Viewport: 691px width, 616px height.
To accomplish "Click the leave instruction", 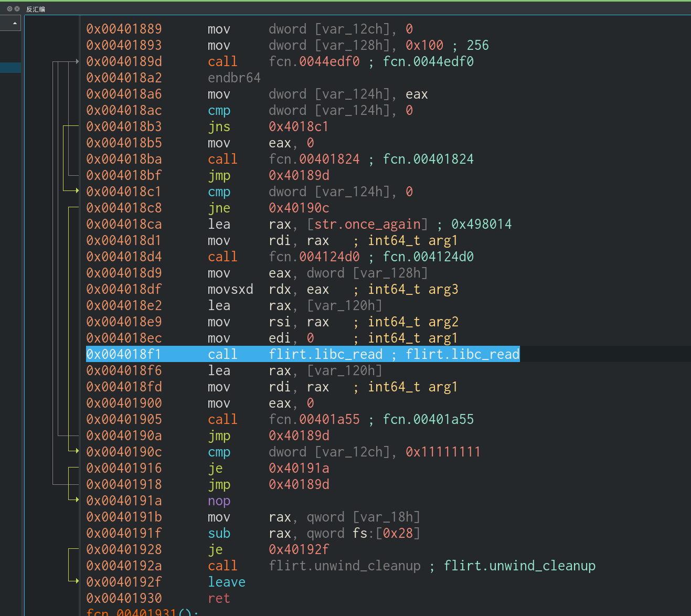I will pos(227,582).
